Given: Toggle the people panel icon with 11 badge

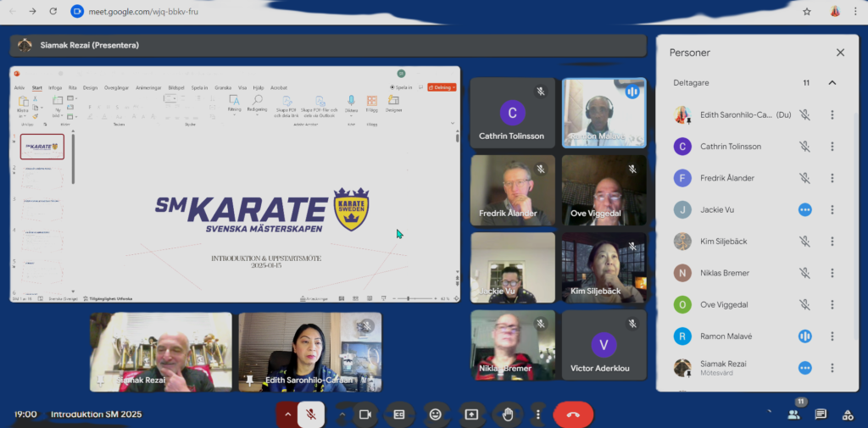Looking at the screenshot, I should 793,414.
